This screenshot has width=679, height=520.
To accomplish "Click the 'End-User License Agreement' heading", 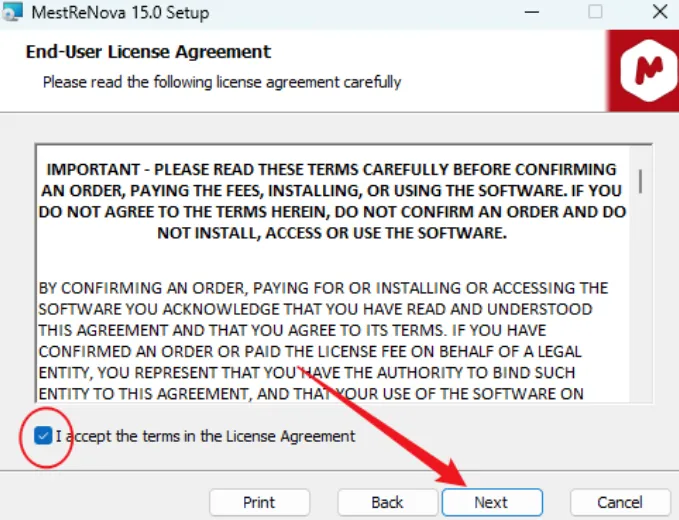I will point(148,52).
